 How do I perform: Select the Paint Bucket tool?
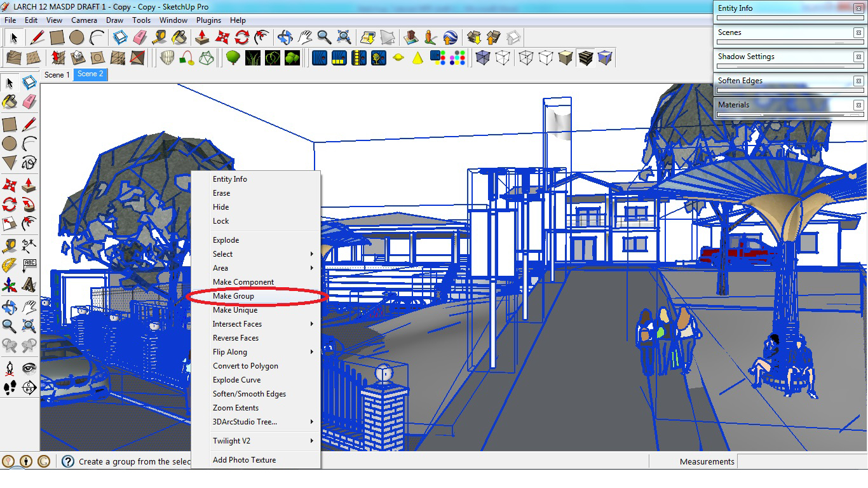[11, 102]
